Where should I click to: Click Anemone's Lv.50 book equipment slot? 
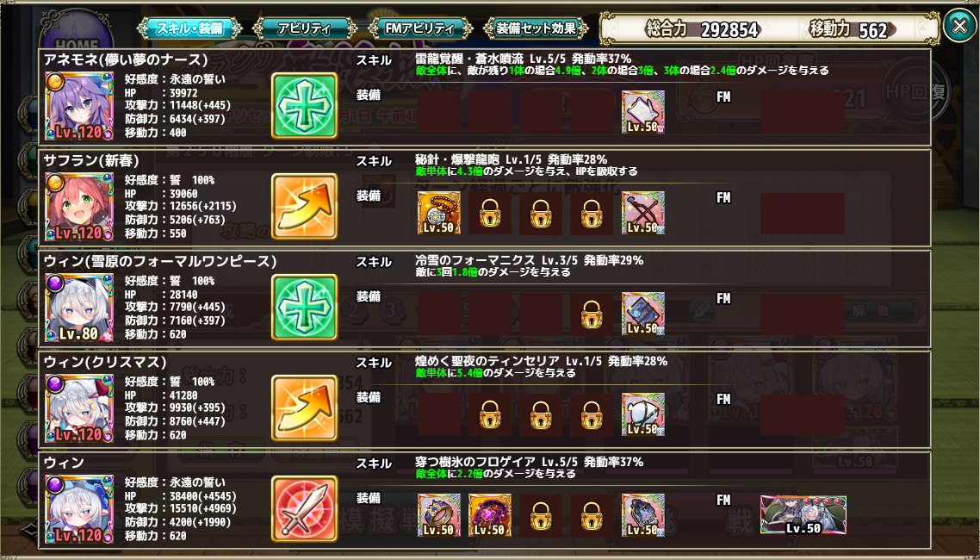tap(643, 112)
